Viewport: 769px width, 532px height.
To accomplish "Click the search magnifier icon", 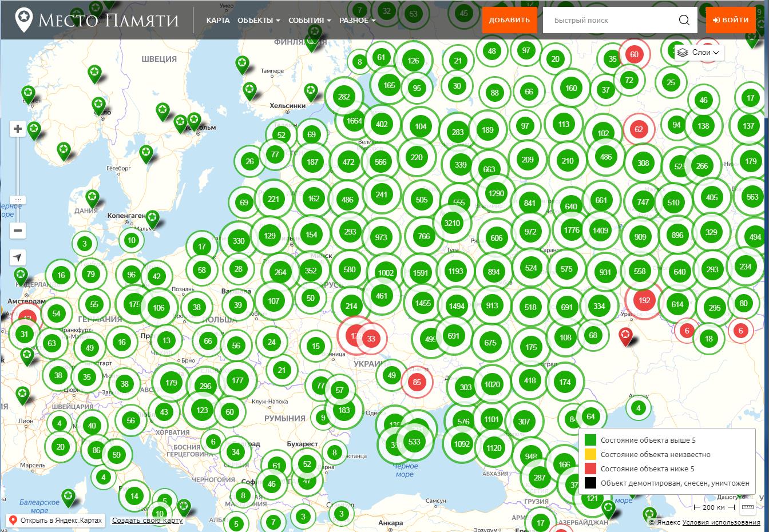I will (684, 21).
